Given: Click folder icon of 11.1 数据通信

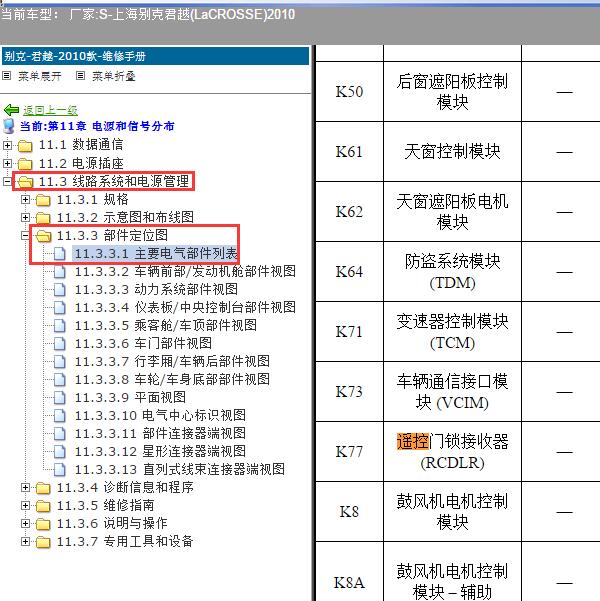Looking at the screenshot, I should tap(25, 146).
